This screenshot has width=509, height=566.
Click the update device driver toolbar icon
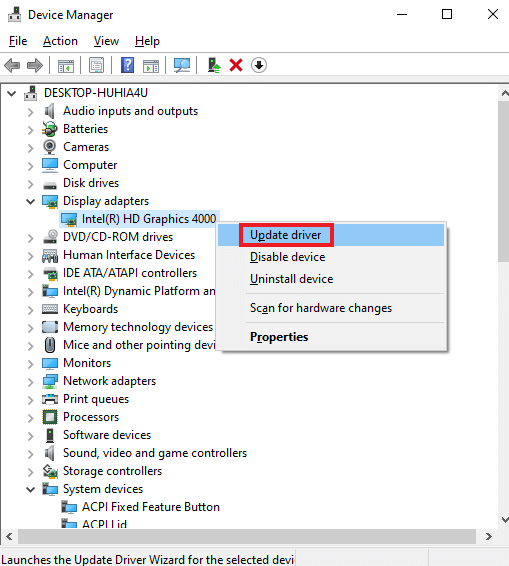[x=214, y=65]
